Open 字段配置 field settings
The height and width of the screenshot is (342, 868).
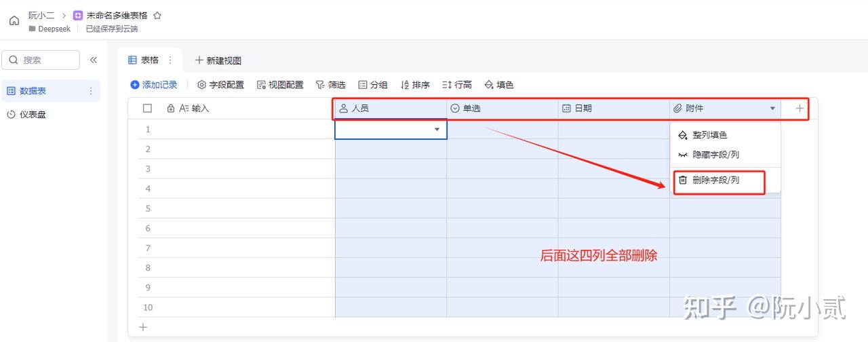220,85
